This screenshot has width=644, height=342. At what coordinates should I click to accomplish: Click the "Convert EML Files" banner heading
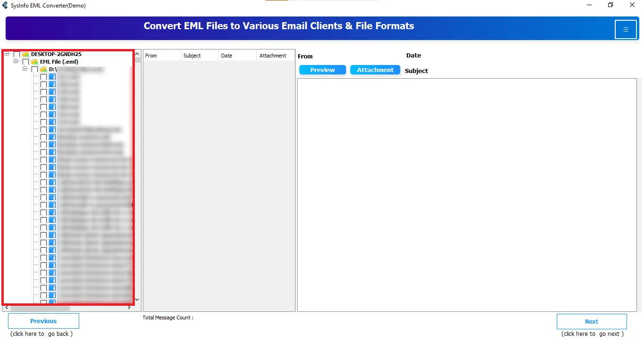pos(279,26)
